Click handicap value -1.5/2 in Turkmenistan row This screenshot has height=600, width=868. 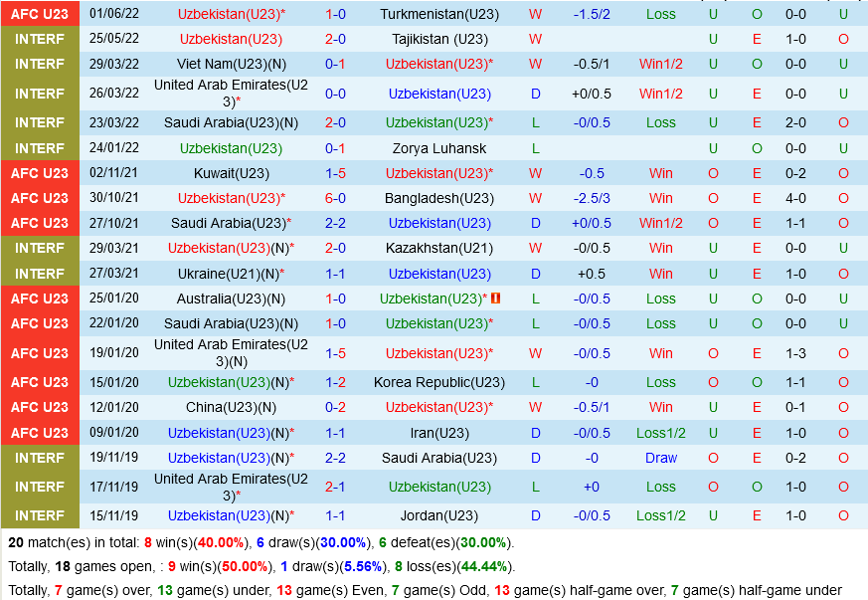click(x=592, y=14)
